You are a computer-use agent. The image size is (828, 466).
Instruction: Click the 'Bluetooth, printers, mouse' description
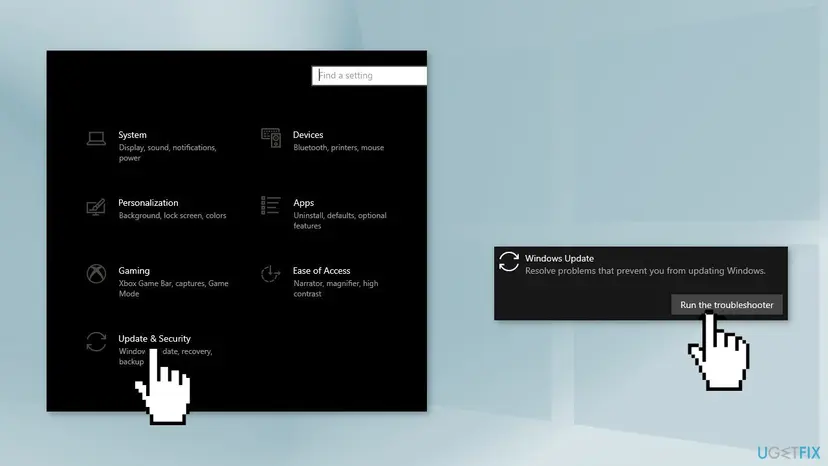[x=338, y=147]
